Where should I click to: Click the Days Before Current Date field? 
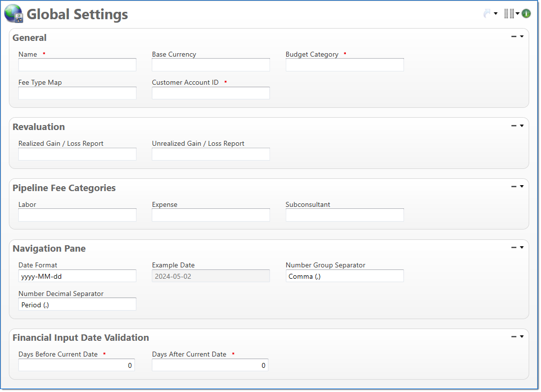(76, 365)
